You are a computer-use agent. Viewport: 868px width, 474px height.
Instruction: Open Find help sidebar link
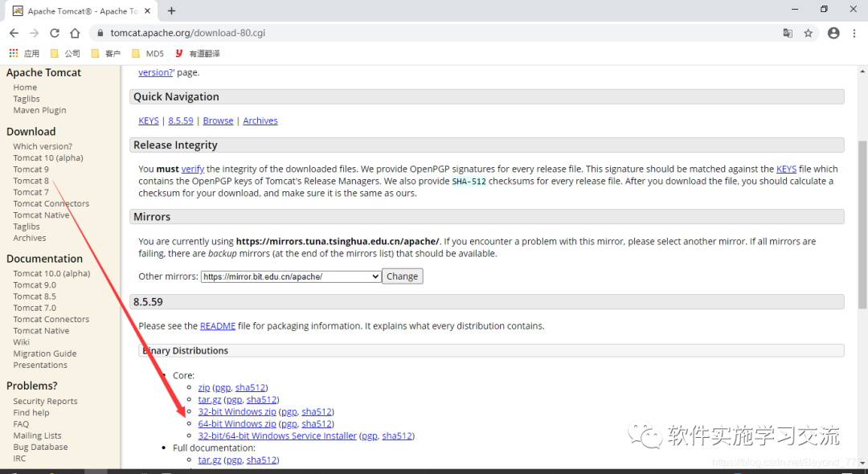[x=31, y=413]
